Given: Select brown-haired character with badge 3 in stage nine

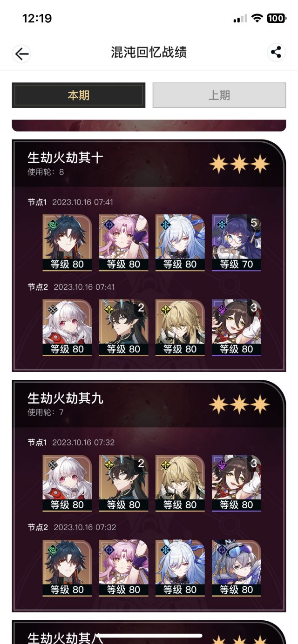Looking at the screenshot, I should point(237,483).
